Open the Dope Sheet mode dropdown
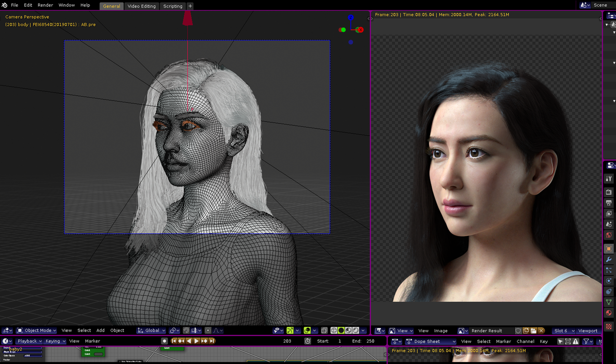Viewport: 616px width, 364px height. [x=431, y=341]
